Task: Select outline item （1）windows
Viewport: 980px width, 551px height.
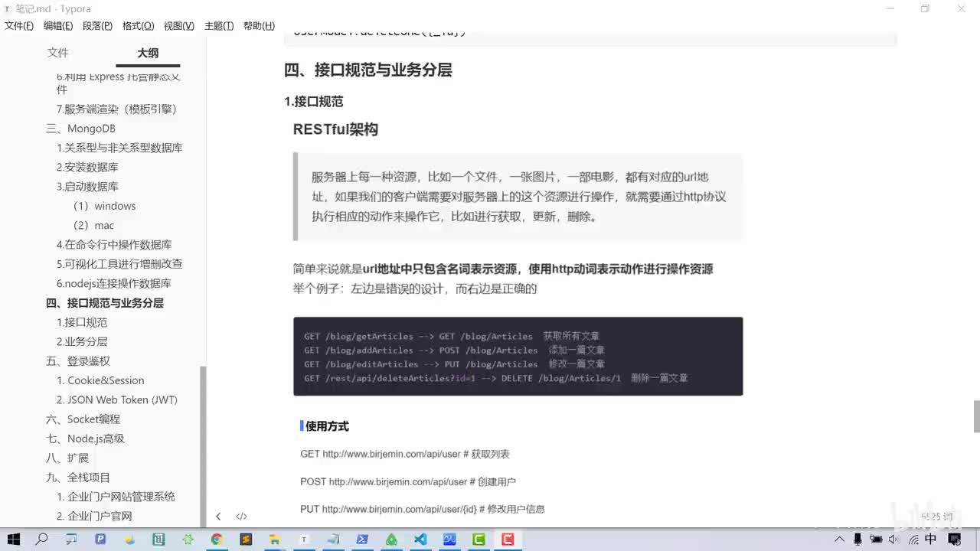Action: pyautogui.click(x=103, y=206)
